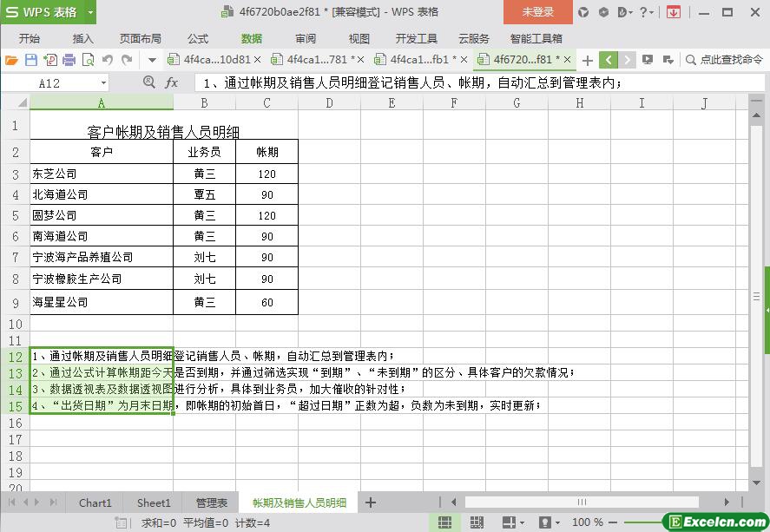Close the 4f4ca...10d81 document tab
770x532 pixels.
[257, 60]
